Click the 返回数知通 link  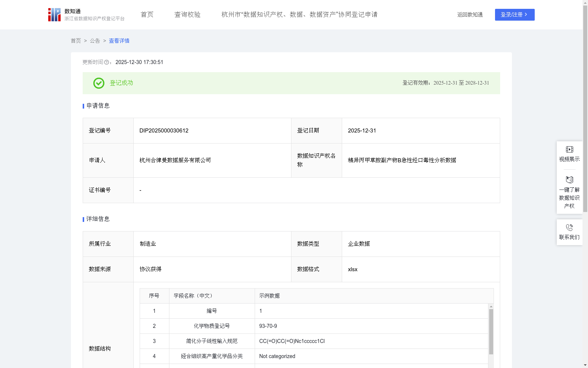point(470,15)
